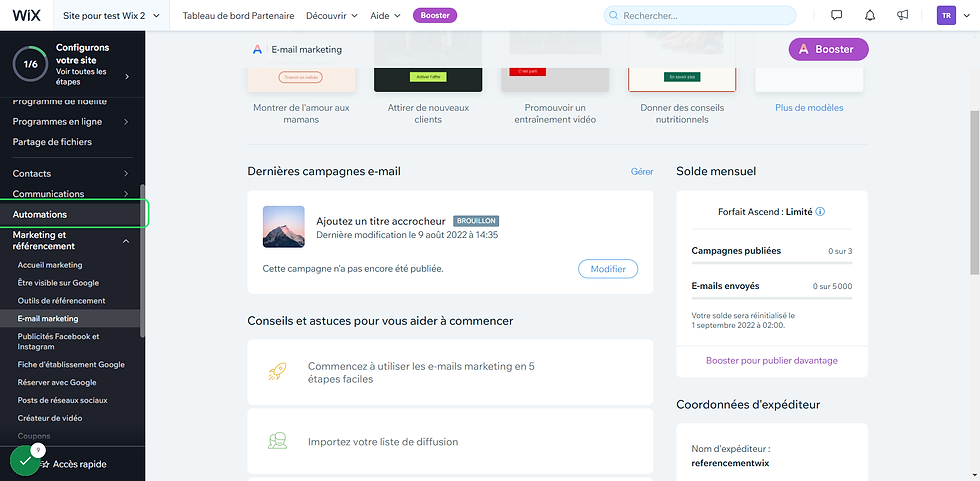
Task: Open the site selector dropdown
Action: click(111, 16)
